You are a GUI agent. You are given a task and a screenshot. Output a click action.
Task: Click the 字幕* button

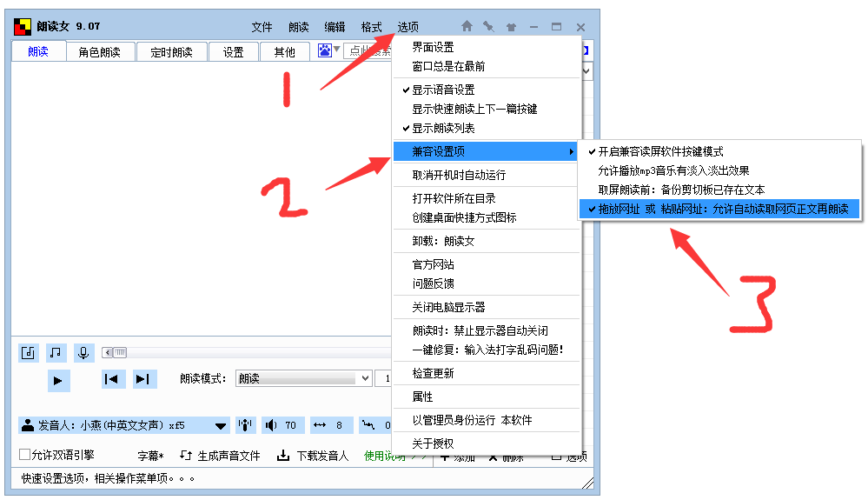point(150,456)
